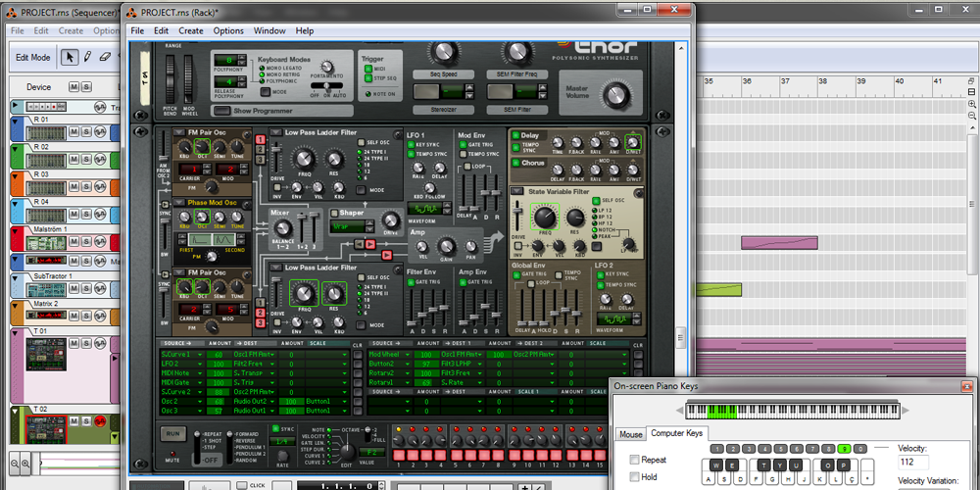Viewport: 980px width, 490px height.
Task: Toggle LFO 1 KEY SYNC
Action: coord(412,145)
